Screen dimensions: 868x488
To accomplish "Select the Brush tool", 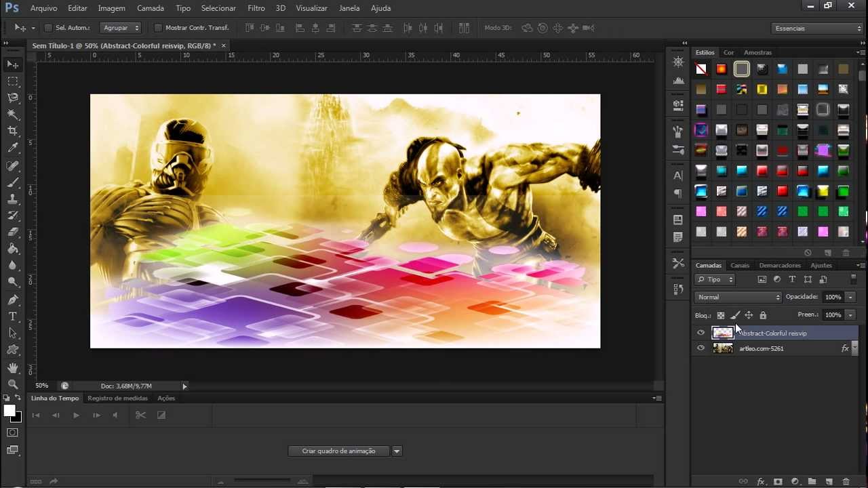I will pyautogui.click(x=13, y=183).
